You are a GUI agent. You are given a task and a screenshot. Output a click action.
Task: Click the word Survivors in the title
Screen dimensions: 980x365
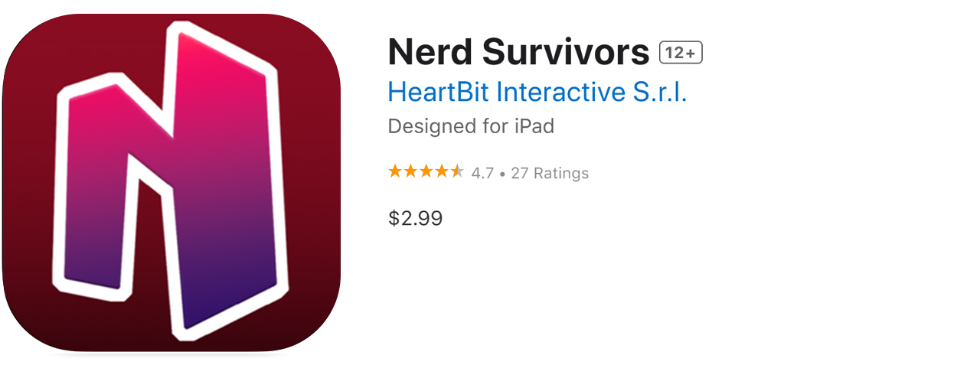point(566,52)
